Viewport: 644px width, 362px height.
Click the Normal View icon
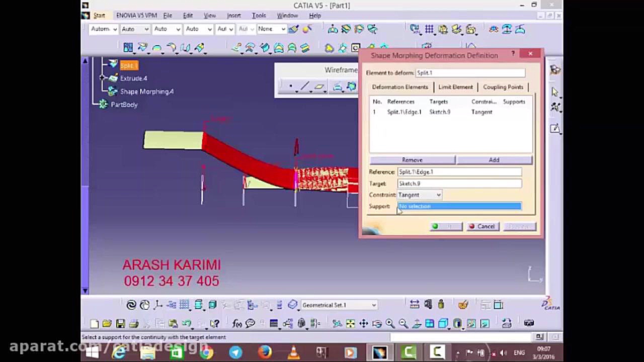tap(417, 323)
